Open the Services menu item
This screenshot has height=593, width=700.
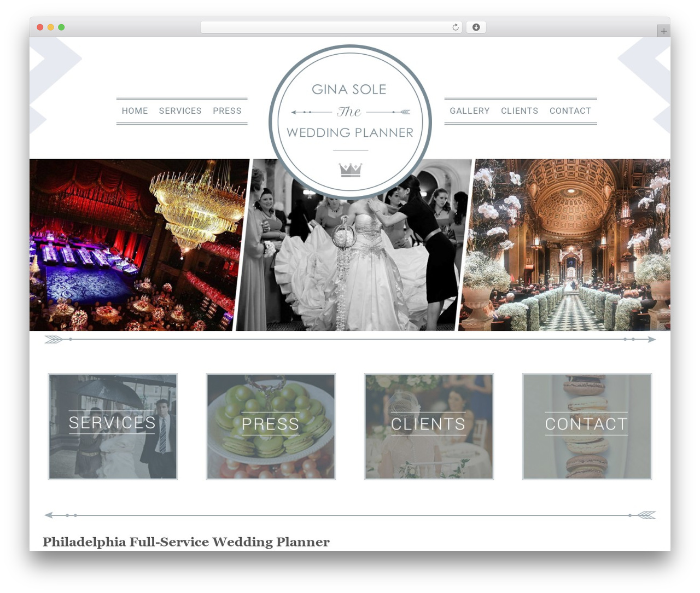(x=180, y=111)
